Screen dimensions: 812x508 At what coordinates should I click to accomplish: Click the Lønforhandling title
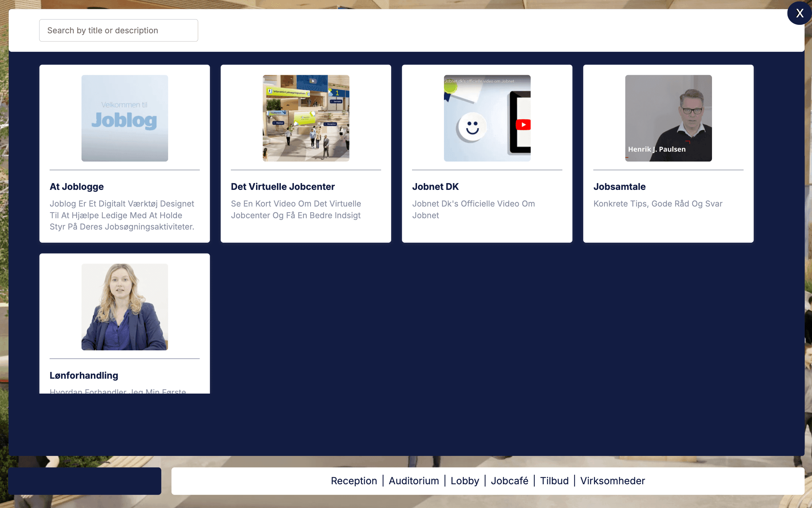coord(84,376)
